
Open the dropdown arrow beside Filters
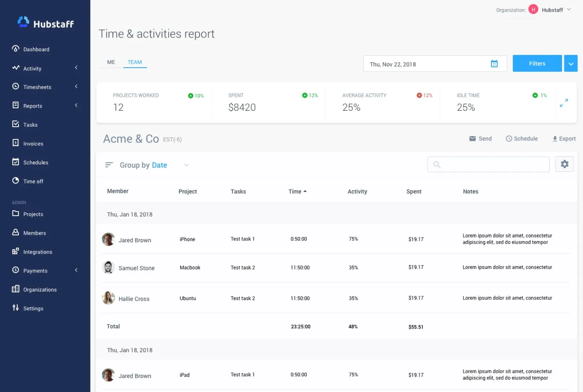coord(570,64)
